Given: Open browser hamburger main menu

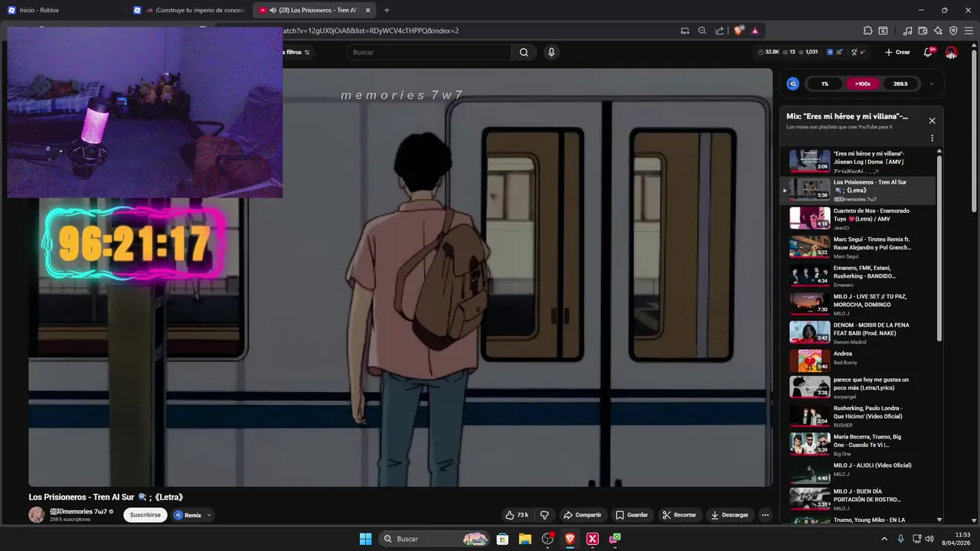Looking at the screenshot, I should pos(969,31).
